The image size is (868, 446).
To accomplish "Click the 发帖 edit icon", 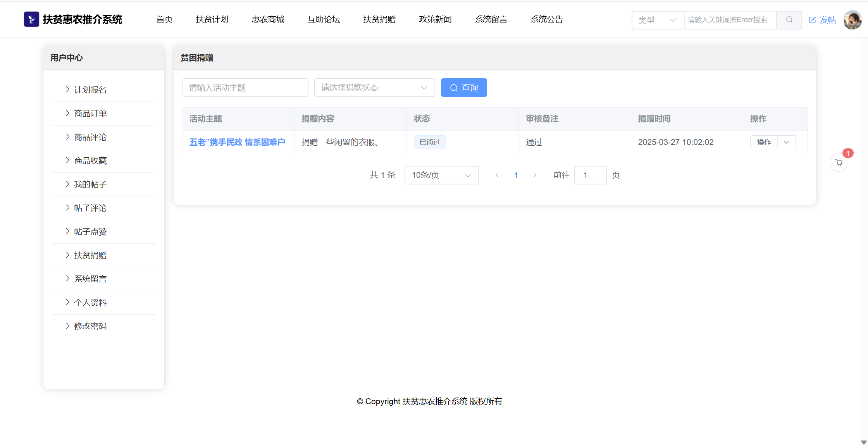I will 813,20.
